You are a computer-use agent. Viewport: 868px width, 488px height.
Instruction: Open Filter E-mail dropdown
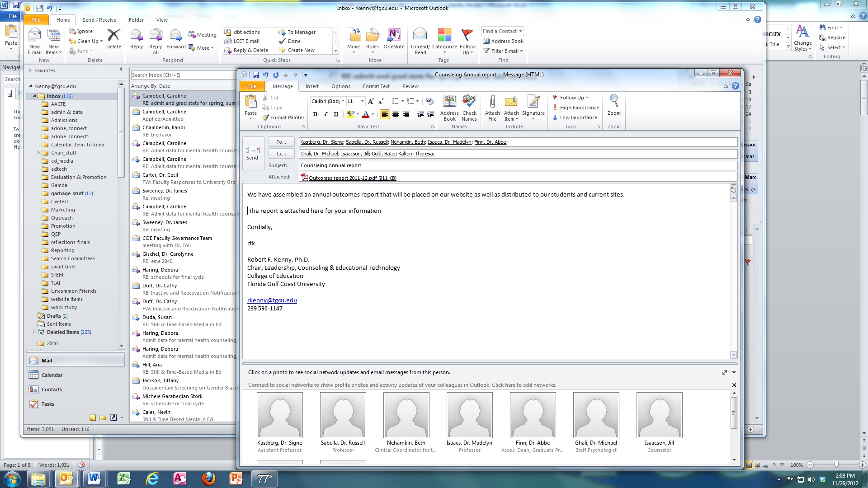pos(503,51)
